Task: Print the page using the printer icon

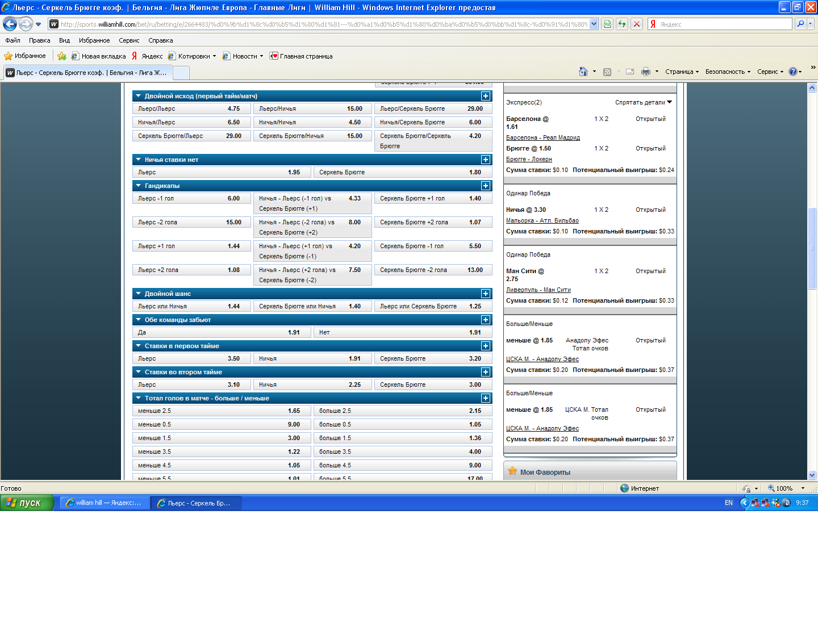Action: [646, 72]
